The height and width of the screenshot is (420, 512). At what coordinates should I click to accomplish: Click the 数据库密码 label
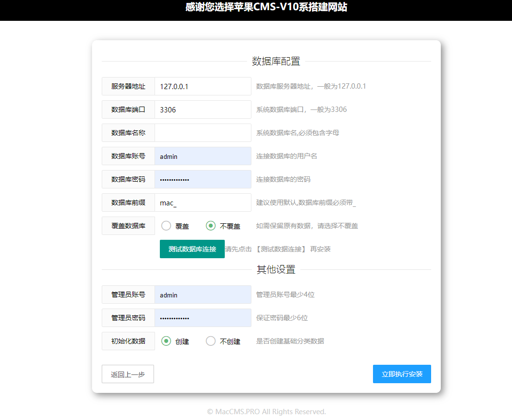pyautogui.click(x=128, y=179)
